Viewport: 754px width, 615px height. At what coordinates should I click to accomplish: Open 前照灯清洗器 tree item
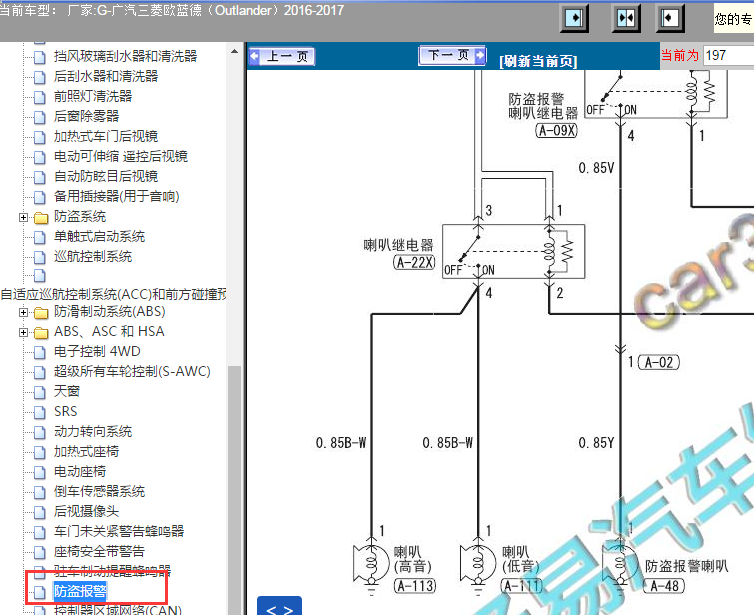[x=93, y=96]
